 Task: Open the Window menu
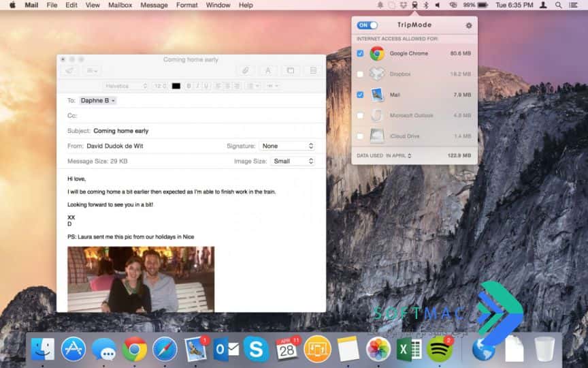(x=218, y=5)
